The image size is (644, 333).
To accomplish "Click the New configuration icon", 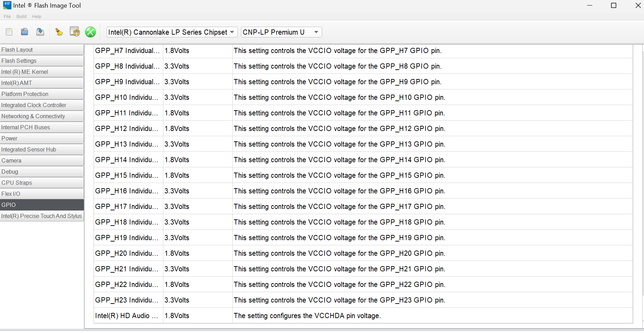I will (9, 32).
